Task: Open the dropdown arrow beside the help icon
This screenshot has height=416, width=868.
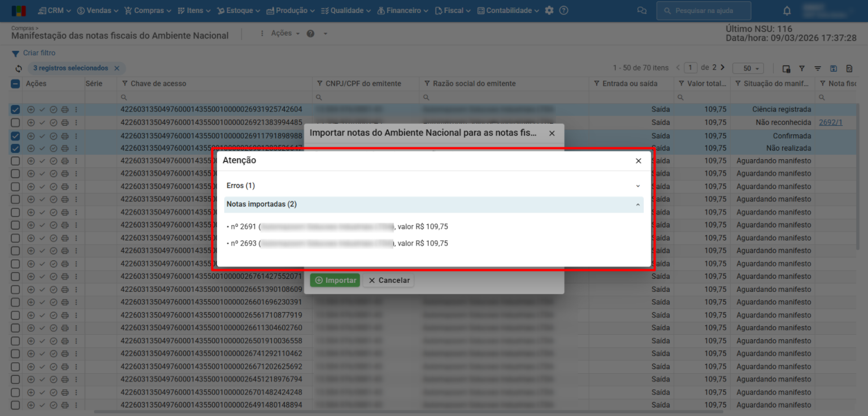Action: [325, 33]
